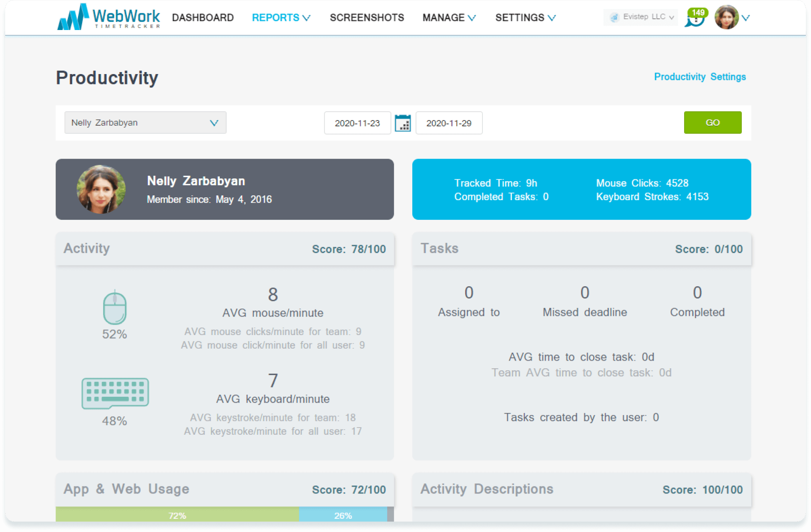Click the App & Web Usage heading
Viewport: 811px width, 532px height.
point(126,489)
